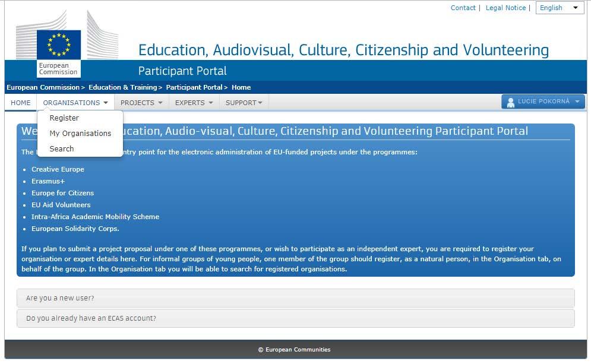Image resolution: width=591 pixels, height=364 pixels.
Task: Click 'Europe for Citizens' list item
Action: point(62,193)
